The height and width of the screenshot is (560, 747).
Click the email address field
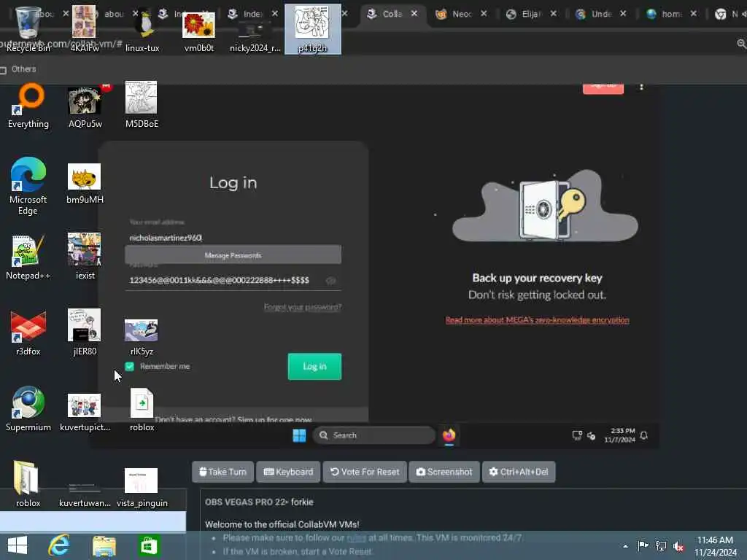click(233, 238)
